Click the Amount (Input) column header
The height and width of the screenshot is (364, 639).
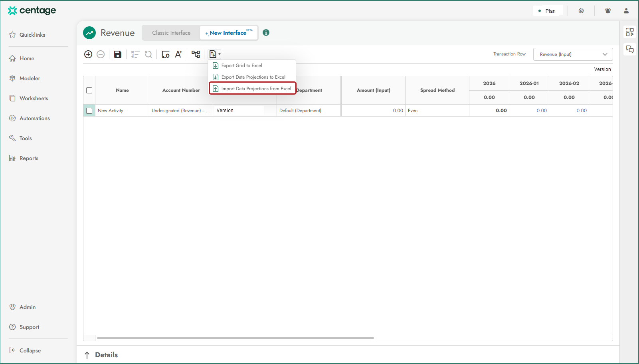(x=373, y=91)
